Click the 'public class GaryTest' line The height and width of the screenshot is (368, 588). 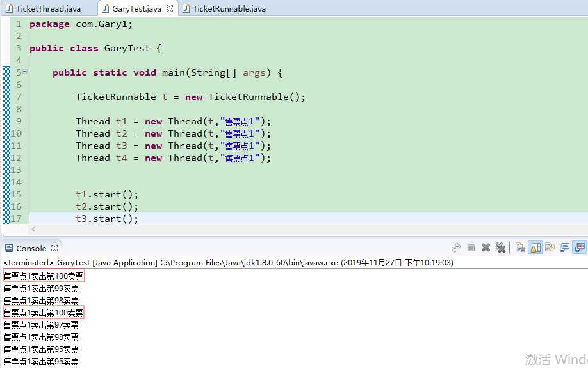95,49
